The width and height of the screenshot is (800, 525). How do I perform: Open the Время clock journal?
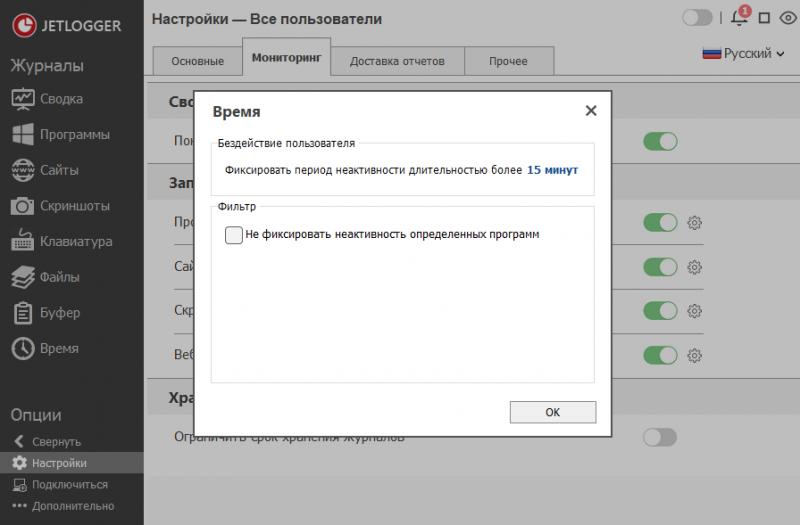(45, 348)
